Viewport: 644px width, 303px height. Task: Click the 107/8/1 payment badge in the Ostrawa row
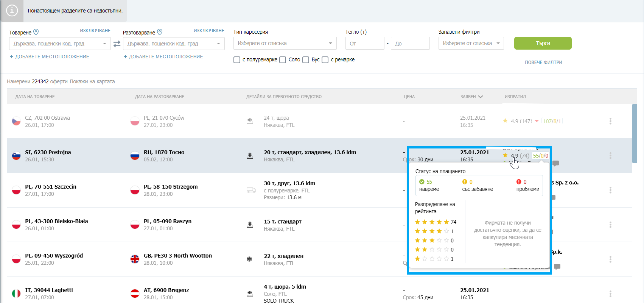tap(552, 121)
